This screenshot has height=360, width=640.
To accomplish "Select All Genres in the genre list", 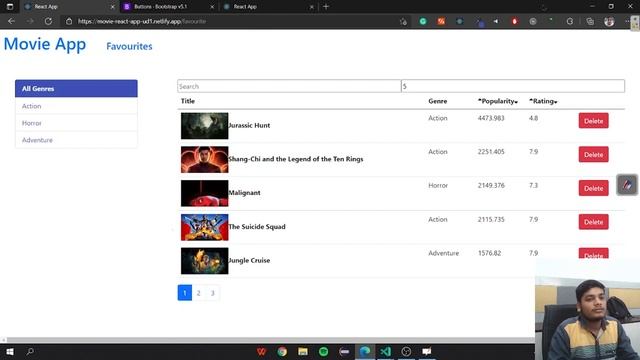I will point(76,89).
